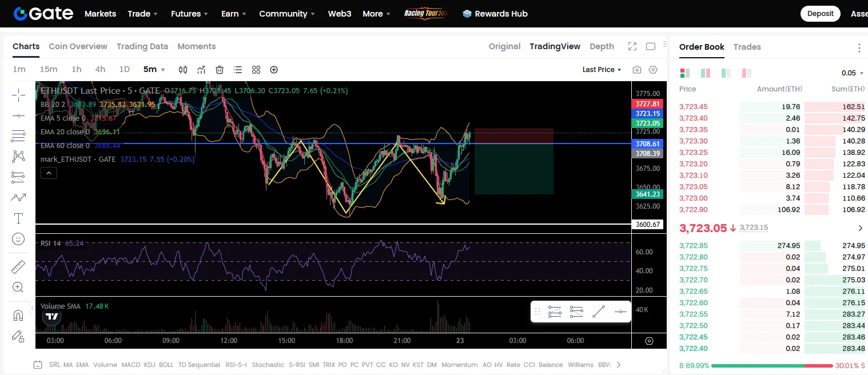Screen dimensions: 868x375
Task: Activate the magnet snap mode tool
Action: [x=18, y=316]
